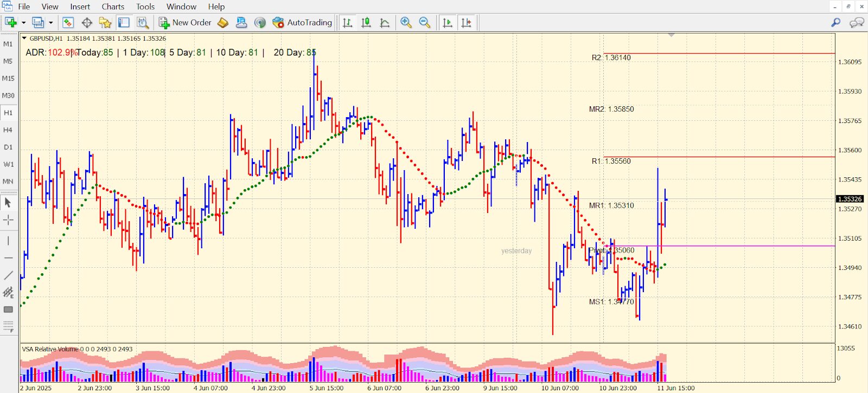Toggle the AutoTrading button
Viewport: 868px width, 393px height.
coord(302,22)
